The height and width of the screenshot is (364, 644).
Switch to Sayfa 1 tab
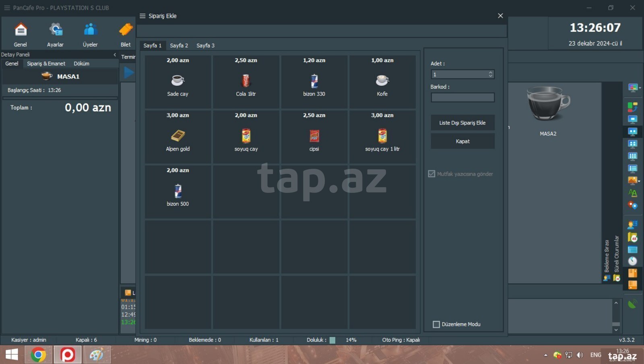point(153,45)
